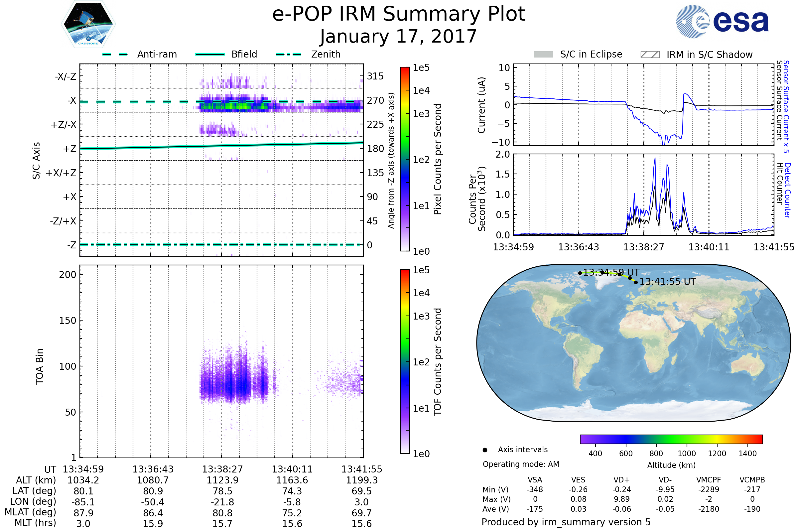The image size is (798, 532).
Task: Click the TOA Bin axis label
Action: coord(40,366)
